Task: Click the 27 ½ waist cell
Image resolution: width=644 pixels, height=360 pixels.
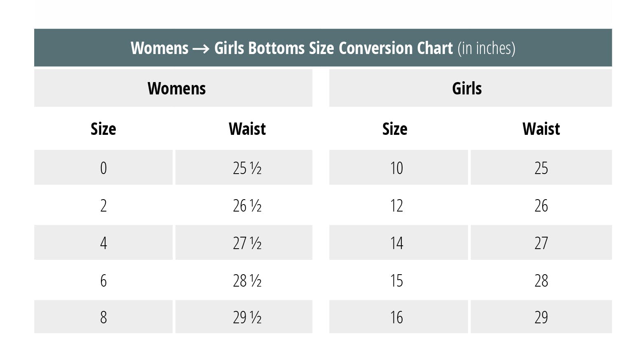Action: point(247,243)
